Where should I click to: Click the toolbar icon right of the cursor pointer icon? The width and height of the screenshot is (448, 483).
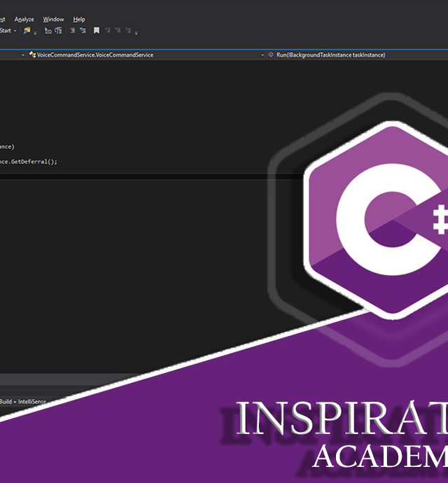tap(58, 30)
